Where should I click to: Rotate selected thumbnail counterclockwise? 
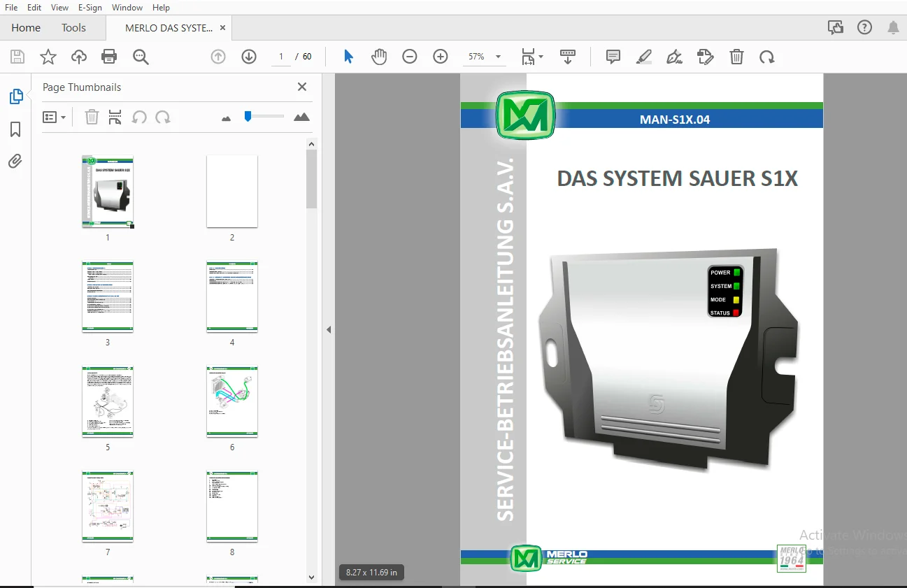tap(139, 117)
